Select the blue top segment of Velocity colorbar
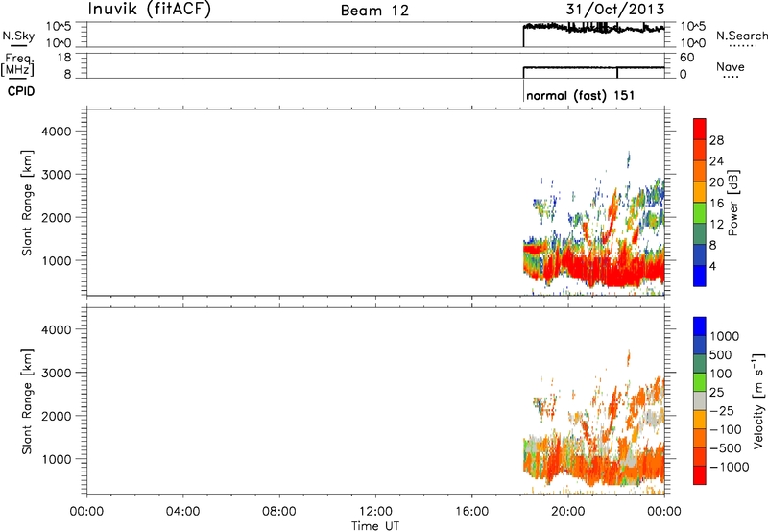This screenshot has height=532, width=768. [700, 326]
